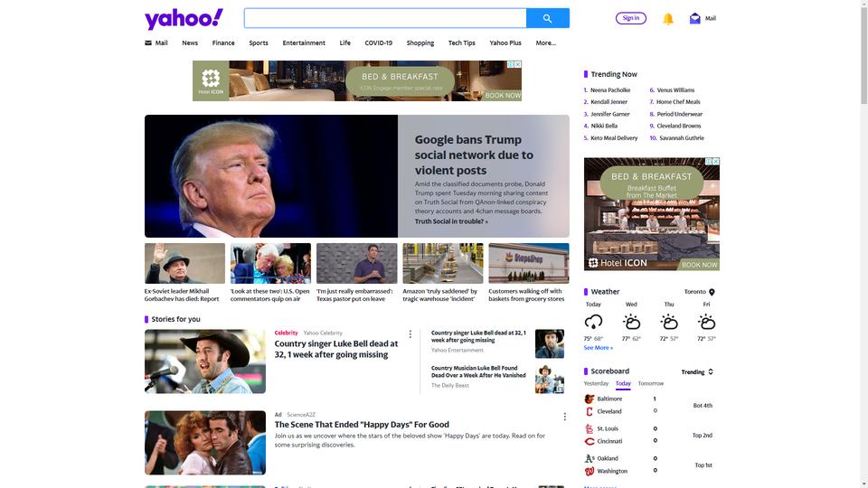This screenshot has width=868, height=488.
Task: Close the sidebar Hotel ICON ad
Action: (716, 162)
